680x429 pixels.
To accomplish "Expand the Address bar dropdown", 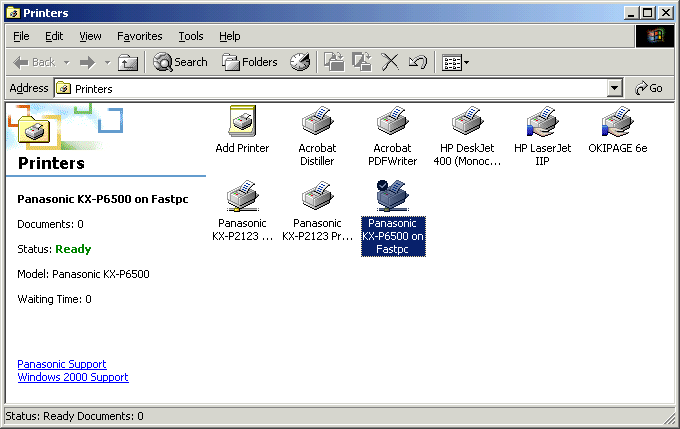I will point(615,88).
